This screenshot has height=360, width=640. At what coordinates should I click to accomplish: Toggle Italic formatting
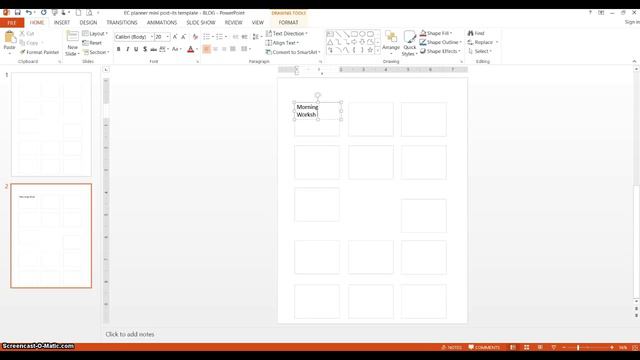coord(127,49)
